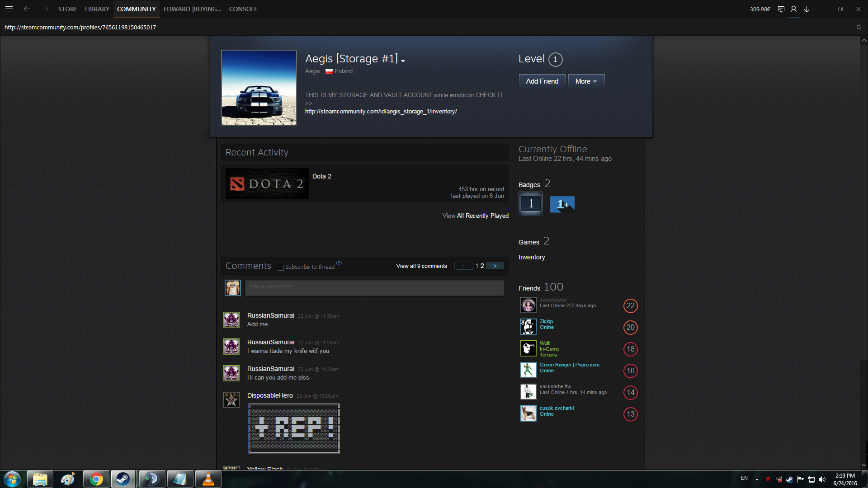868x488 pixels.
Task: Open the help (?) link beside Subscribe
Action: click(x=339, y=263)
